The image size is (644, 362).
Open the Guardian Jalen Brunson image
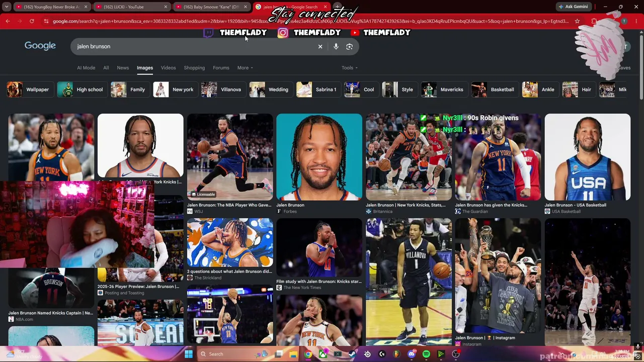click(x=498, y=157)
